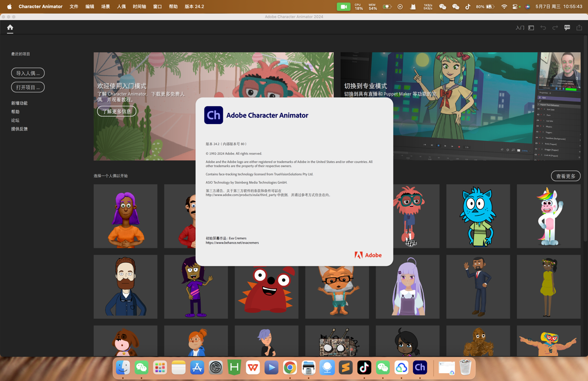Open the 窗口 menu
The width and height of the screenshot is (588, 381).
[x=157, y=6]
